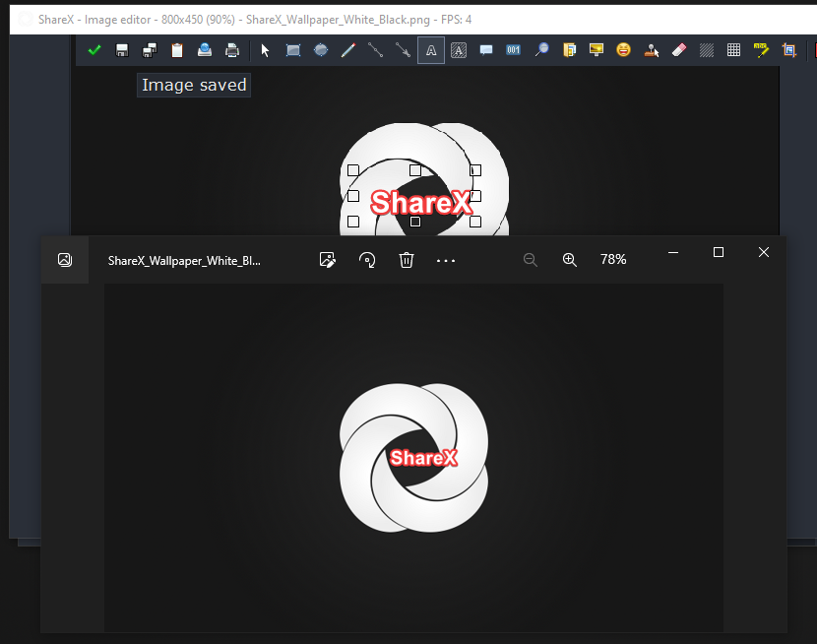Select the Arrow drawing tool
817x644 pixels.
[x=403, y=50]
